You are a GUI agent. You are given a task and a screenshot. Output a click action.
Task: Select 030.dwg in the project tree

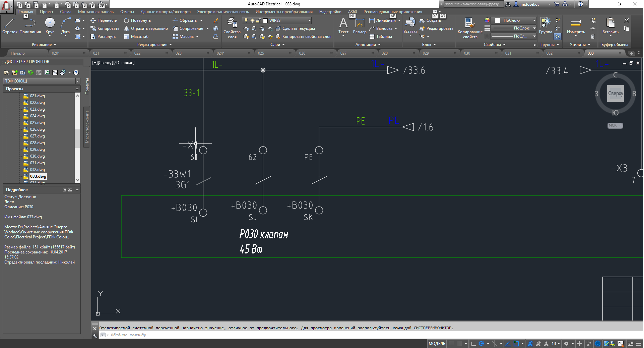click(37, 156)
